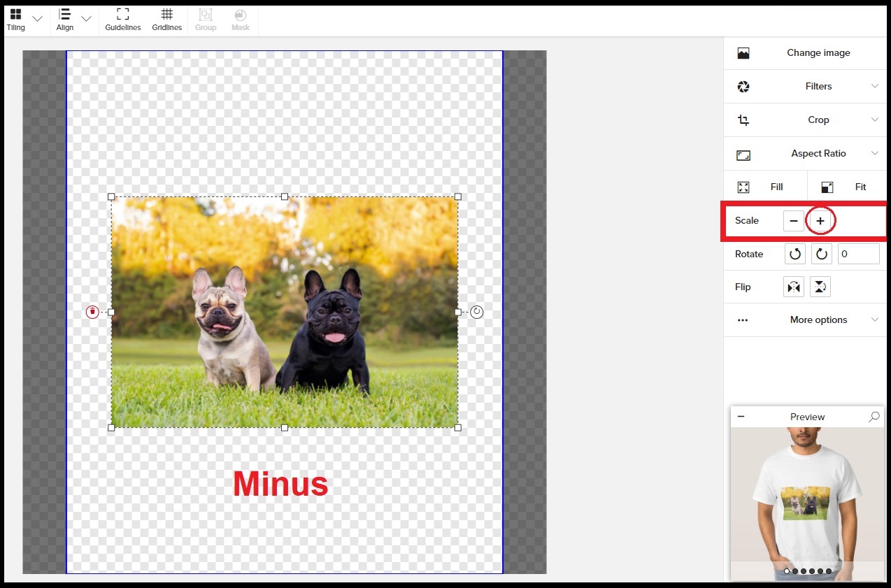Click the Flip label text
The image size is (891, 588).
click(743, 287)
